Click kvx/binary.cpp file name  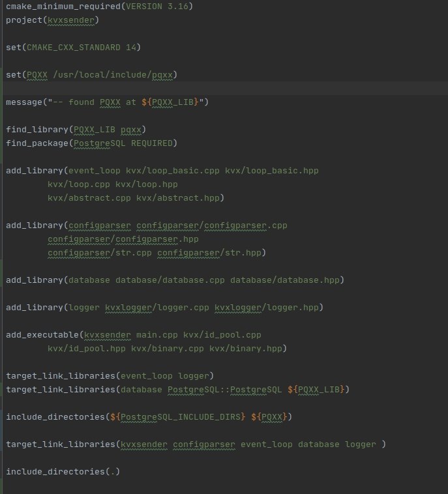[168, 349]
